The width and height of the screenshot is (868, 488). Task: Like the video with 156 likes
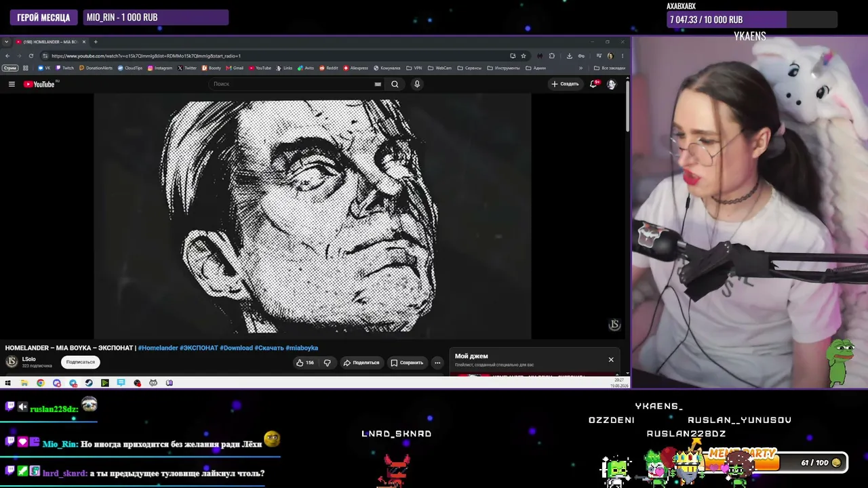point(305,363)
